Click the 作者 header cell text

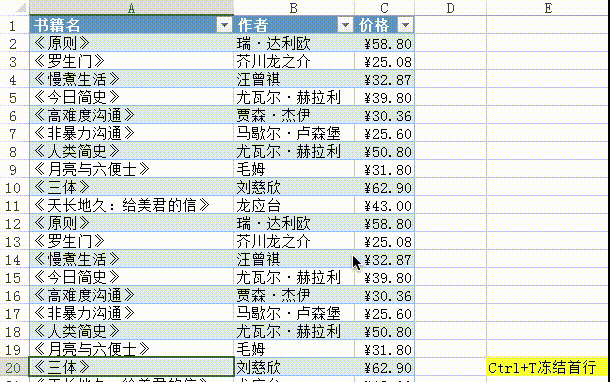pyautogui.click(x=253, y=25)
